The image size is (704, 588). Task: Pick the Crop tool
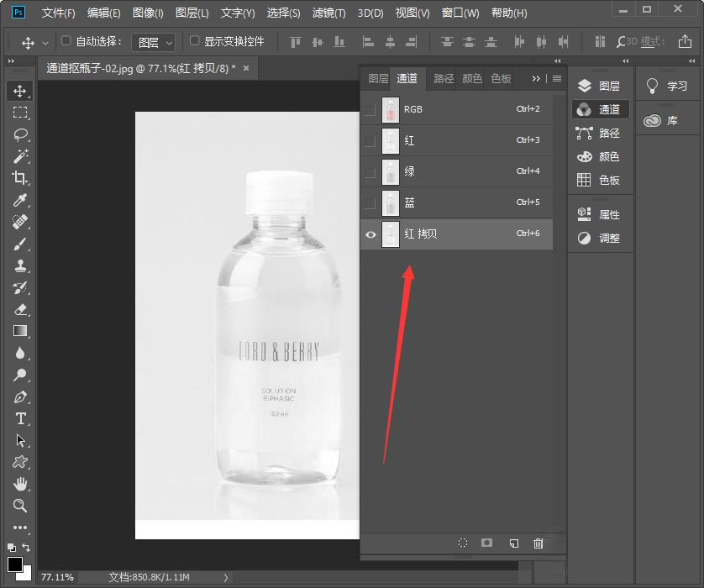[x=20, y=178]
